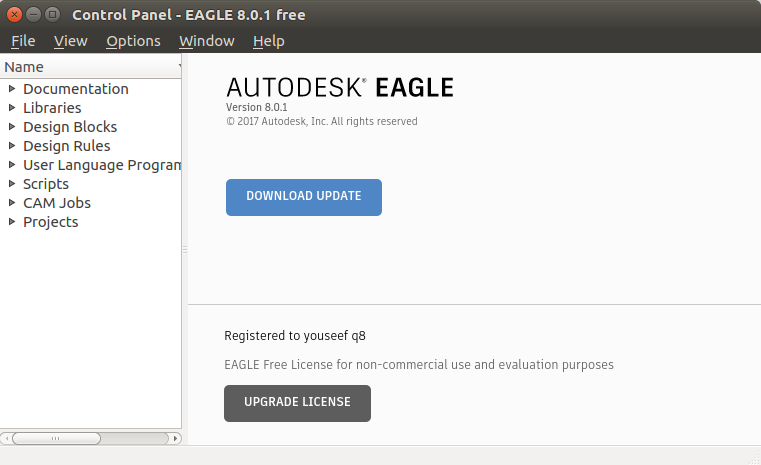Click the Name column header
761x465 pixels.
pyautogui.click(x=90, y=67)
